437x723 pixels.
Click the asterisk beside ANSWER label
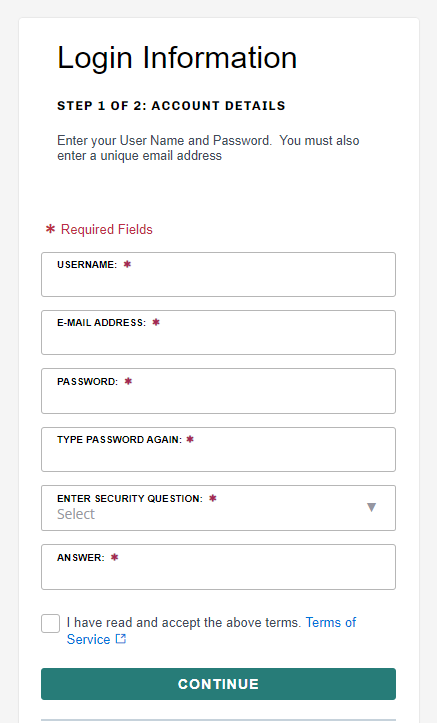coord(114,557)
